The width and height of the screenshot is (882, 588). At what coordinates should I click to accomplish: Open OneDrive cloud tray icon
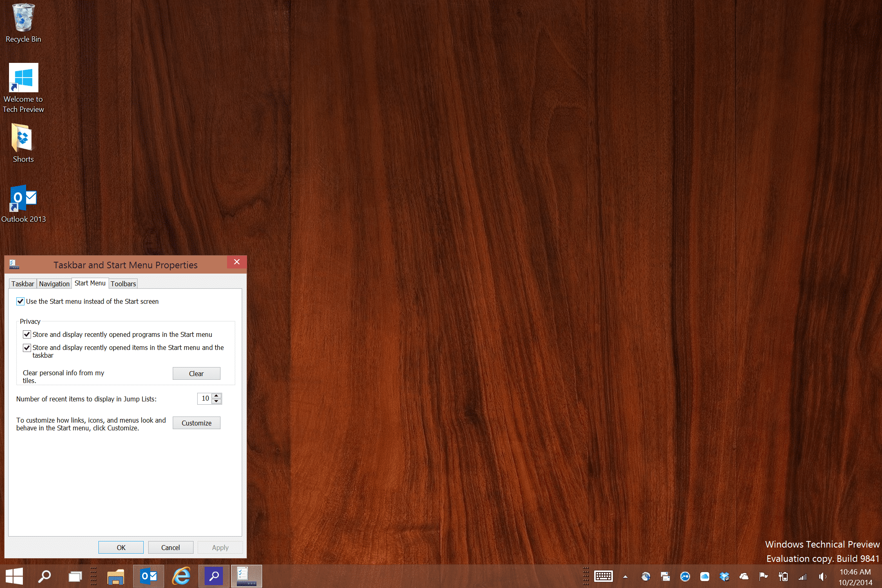coord(744,576)
